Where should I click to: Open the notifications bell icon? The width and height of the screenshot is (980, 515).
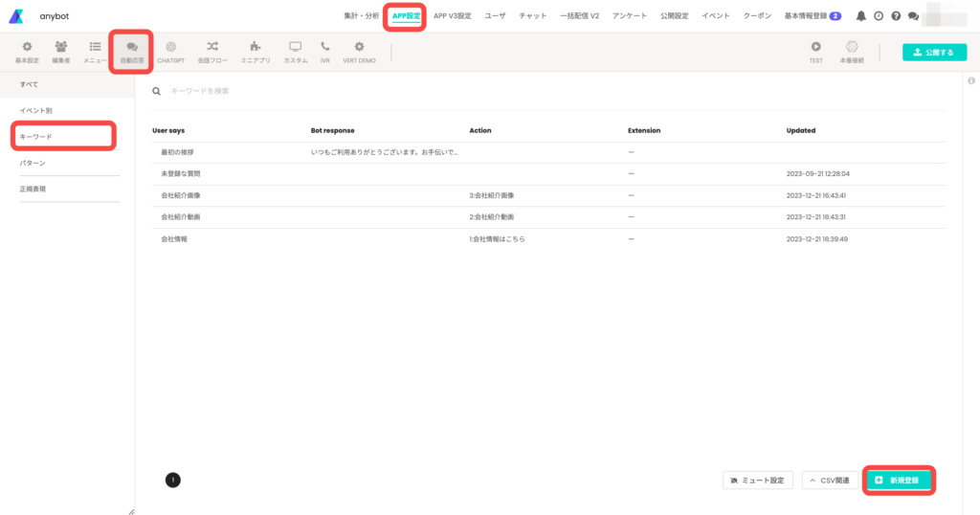pos(860,16)
